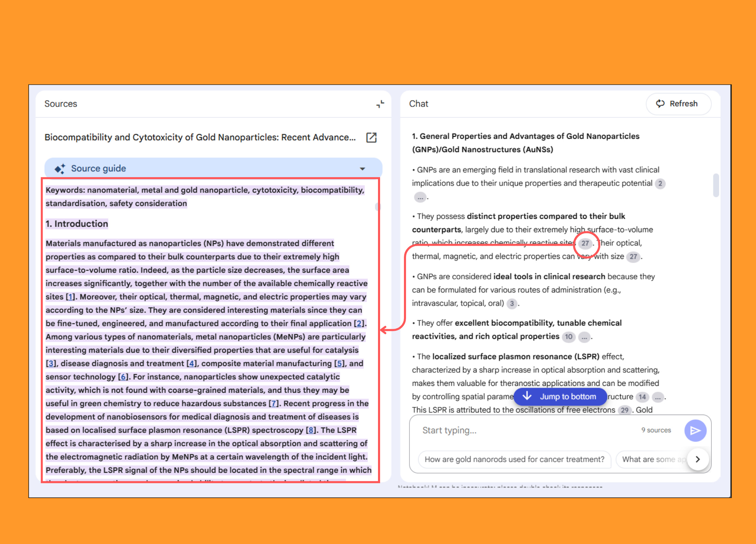The width and height of the screenshot is (756, 544).
Task: Reveal collapsed citations after biocompatibility bullet
Action: tap(585, 337)
